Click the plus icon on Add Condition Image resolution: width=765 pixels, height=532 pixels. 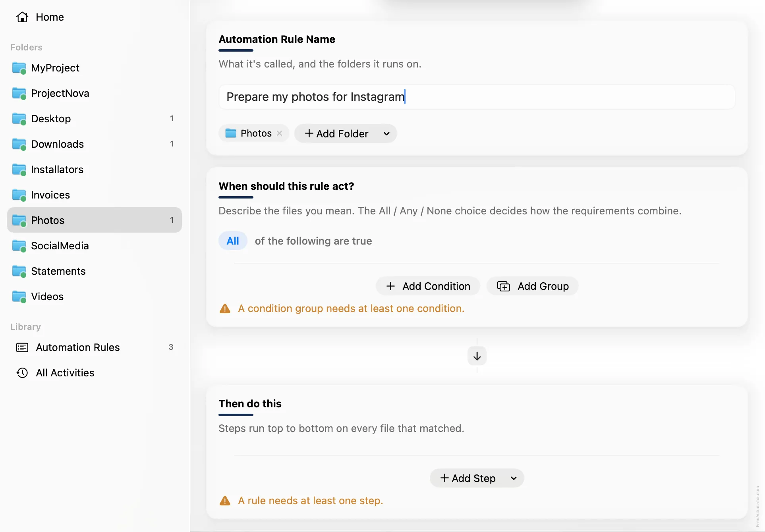tap(390, 286)
